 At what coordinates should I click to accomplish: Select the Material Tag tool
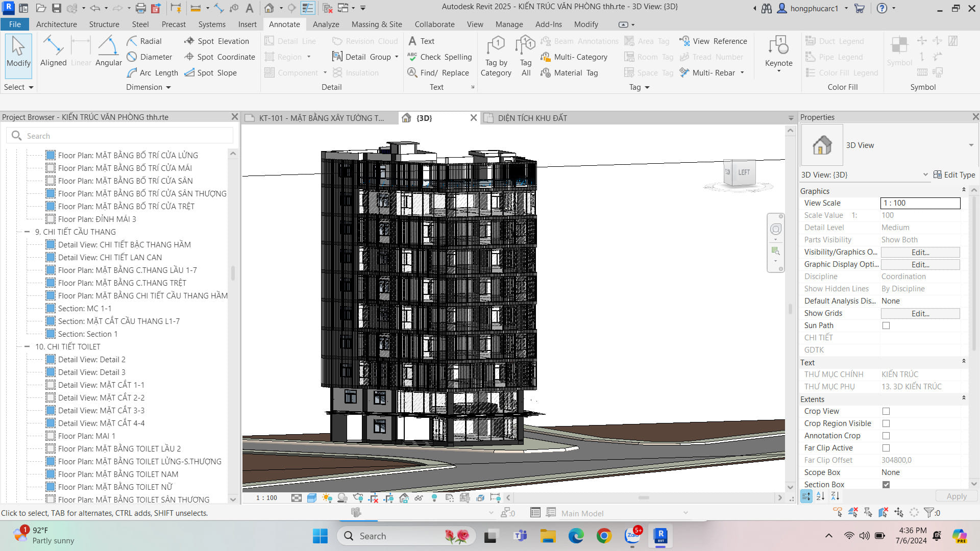tap(570, 72)
